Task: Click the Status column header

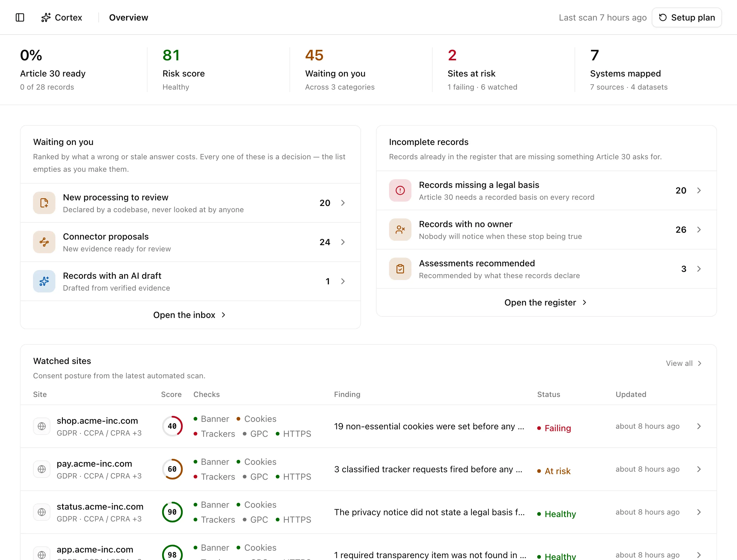Action: (548, 394)
